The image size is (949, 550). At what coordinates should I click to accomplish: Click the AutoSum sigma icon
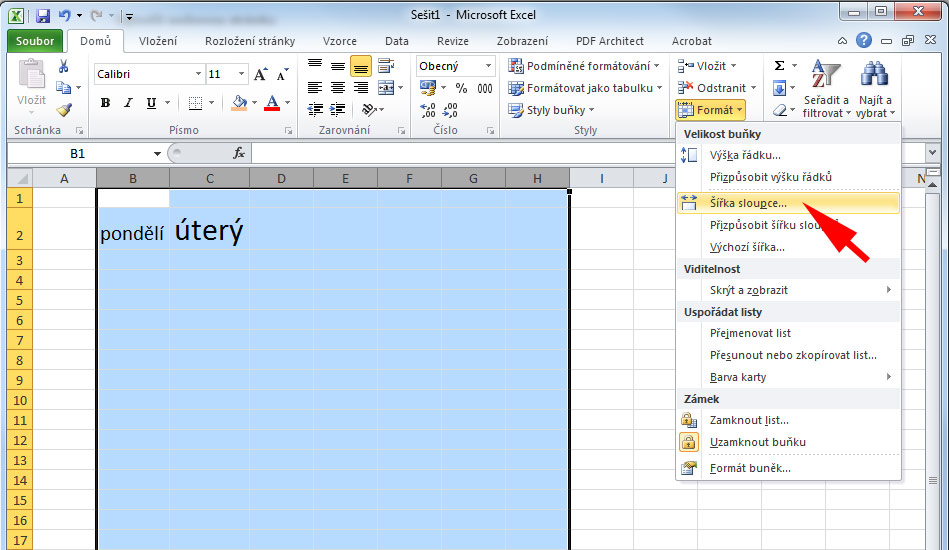pyautogui.click(x=780, y=65)
